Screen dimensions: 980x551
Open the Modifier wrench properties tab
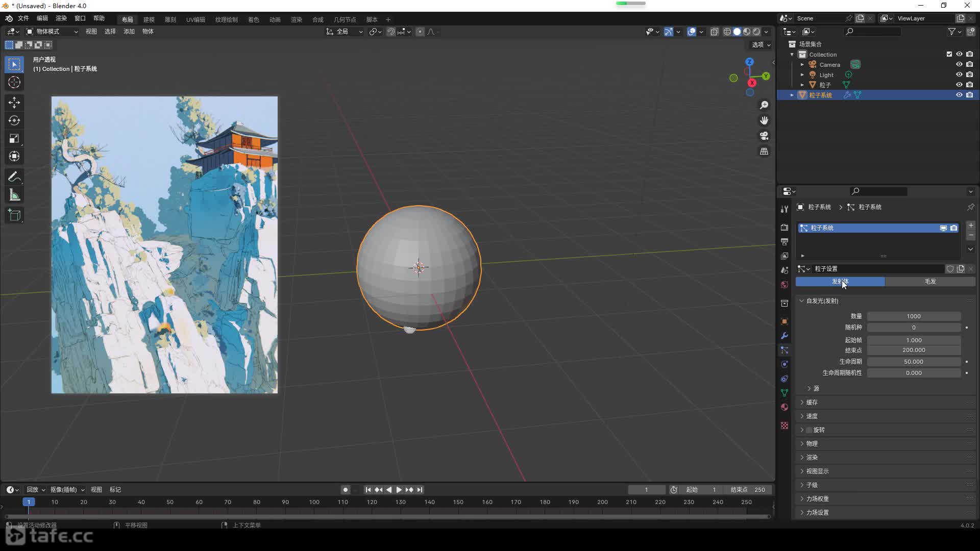point(785,336)
